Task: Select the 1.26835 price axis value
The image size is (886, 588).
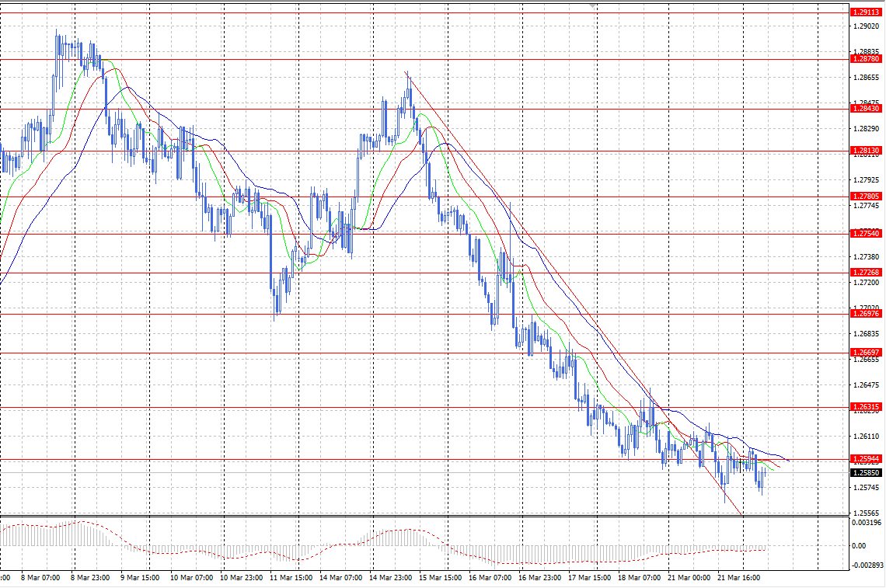Action: point(867,334)
